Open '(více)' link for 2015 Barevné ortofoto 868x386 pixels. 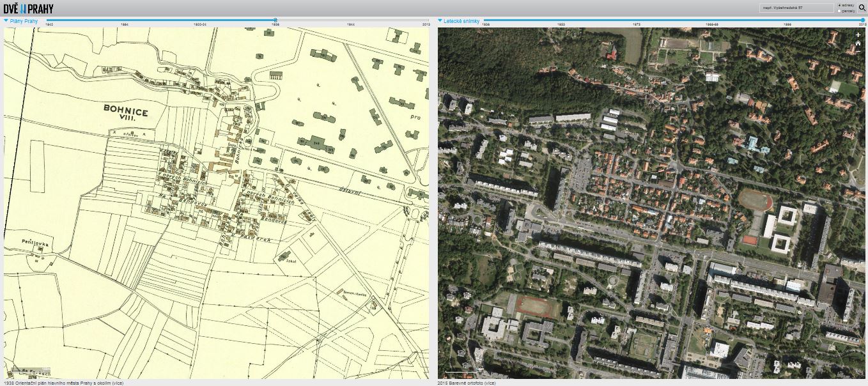[x=489, y=383]
